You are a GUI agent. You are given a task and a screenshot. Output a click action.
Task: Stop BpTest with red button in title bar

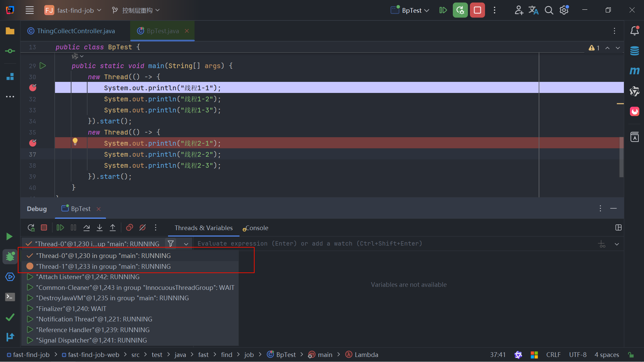coord(477,10)
